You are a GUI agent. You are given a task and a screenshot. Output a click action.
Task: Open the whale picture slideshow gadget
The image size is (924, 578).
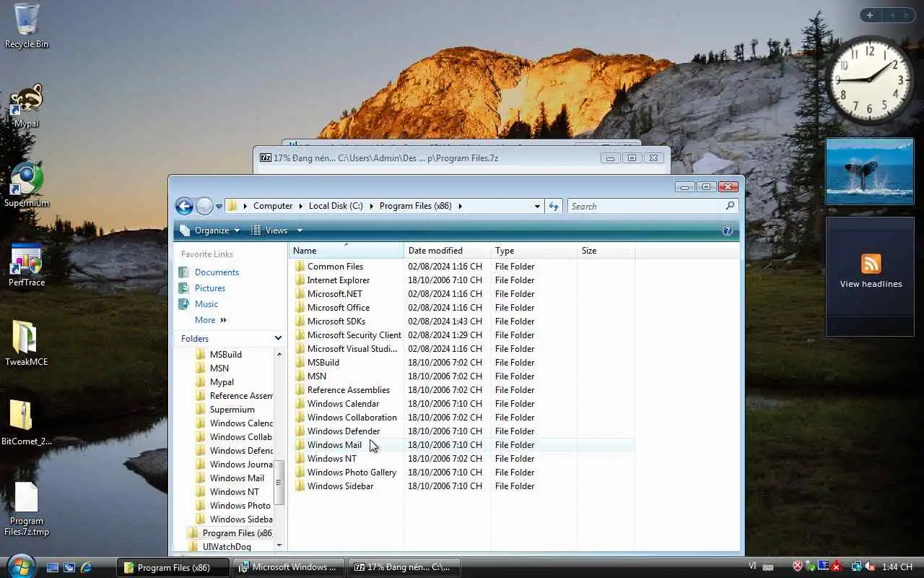point(870,171)
